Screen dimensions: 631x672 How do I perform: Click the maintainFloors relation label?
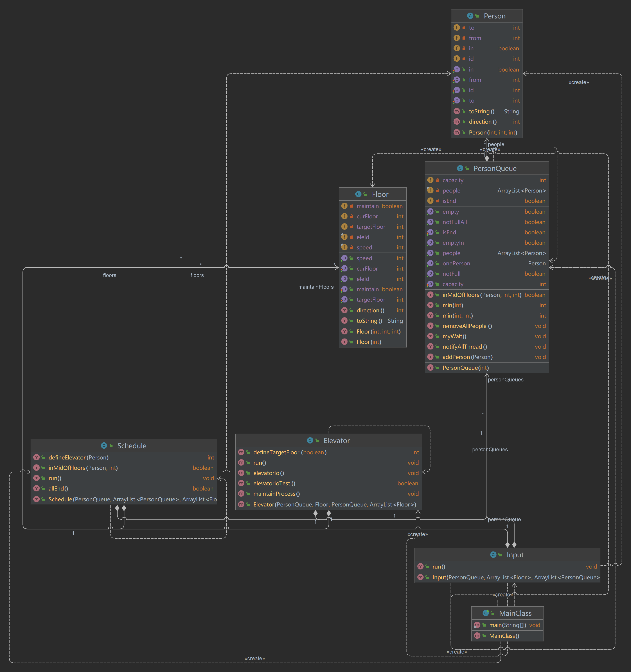316,287
